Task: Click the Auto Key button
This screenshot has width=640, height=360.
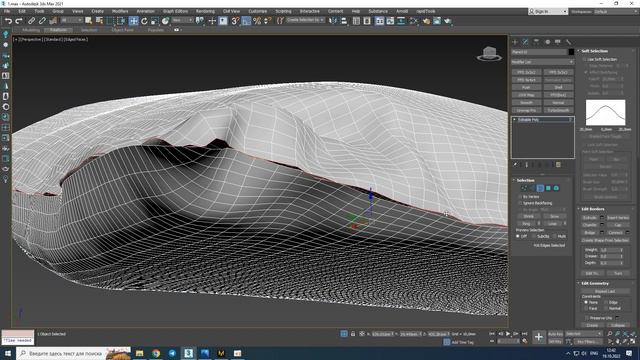Action: [x=555, y=334]
